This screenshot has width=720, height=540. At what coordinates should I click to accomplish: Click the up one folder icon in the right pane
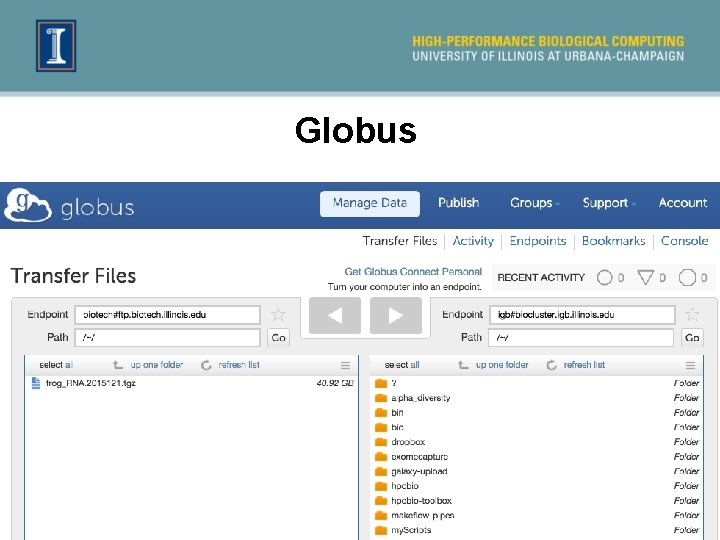pyautogui.click(x=463, y=365)
